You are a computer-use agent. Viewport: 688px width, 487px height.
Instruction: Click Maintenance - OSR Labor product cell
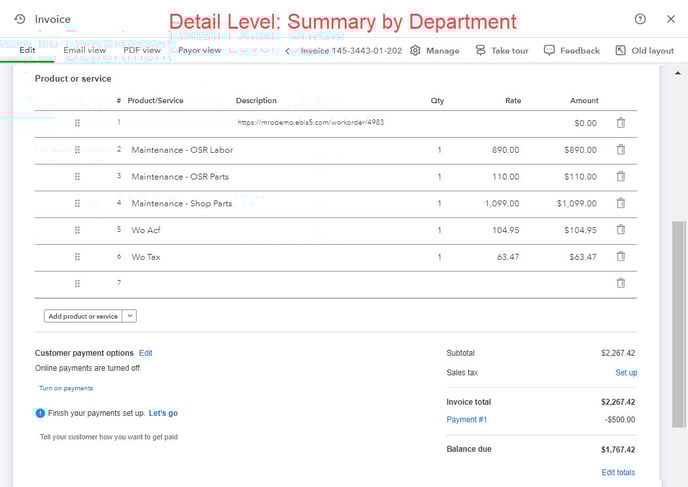click(182, 150)
